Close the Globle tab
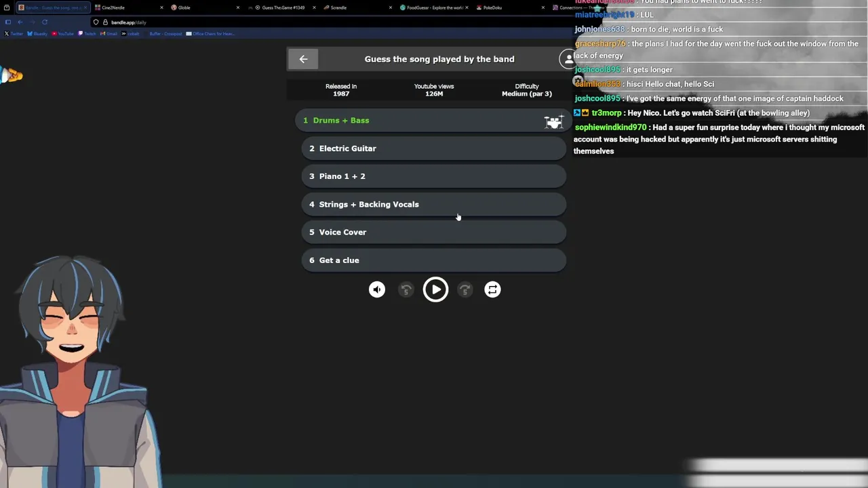 238,7
